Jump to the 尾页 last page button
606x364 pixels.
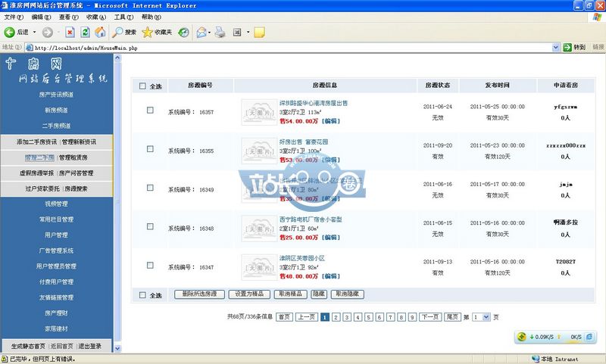(x=452, y=317)
